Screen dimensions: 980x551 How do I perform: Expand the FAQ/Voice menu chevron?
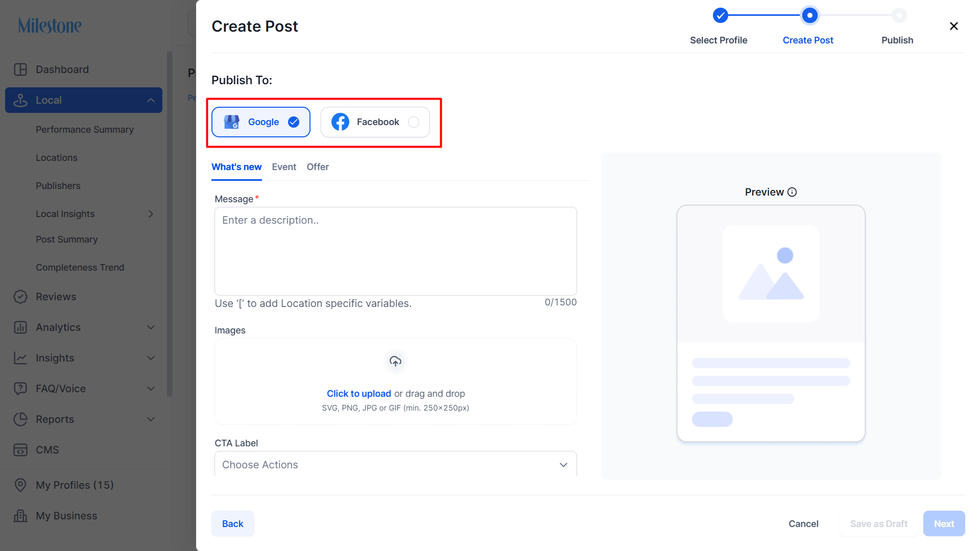pyautogui.click(x=151, y=389)
